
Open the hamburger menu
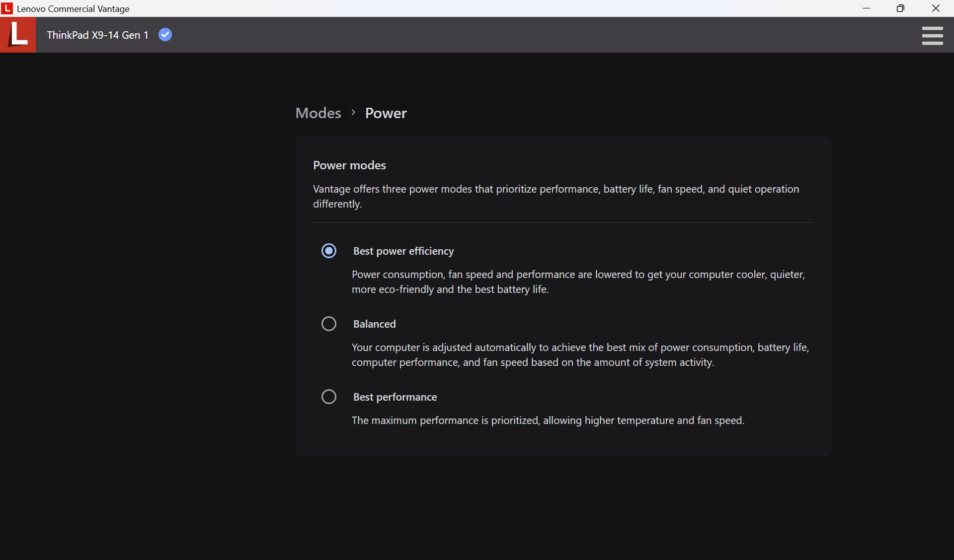tap(932, 35)
